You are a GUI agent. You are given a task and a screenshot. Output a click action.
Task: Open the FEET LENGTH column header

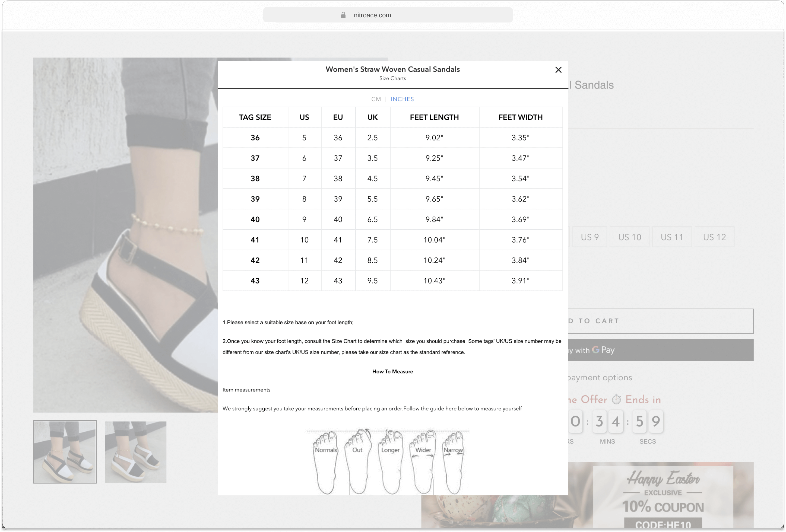pyautogui.click(x=434, y=117)
